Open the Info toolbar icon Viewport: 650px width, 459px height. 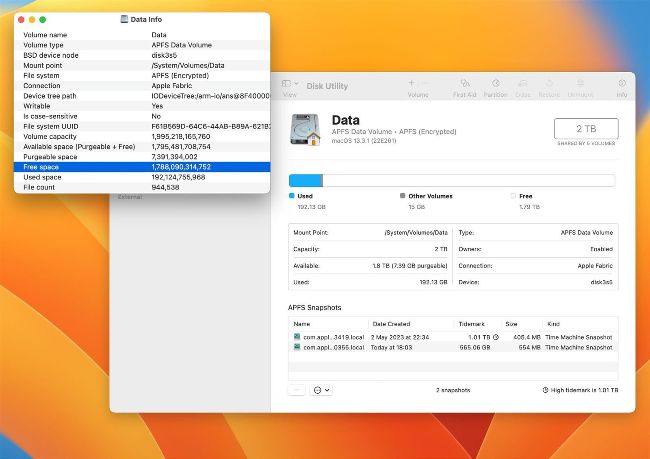pyautogui.click(x=621, y=84)
